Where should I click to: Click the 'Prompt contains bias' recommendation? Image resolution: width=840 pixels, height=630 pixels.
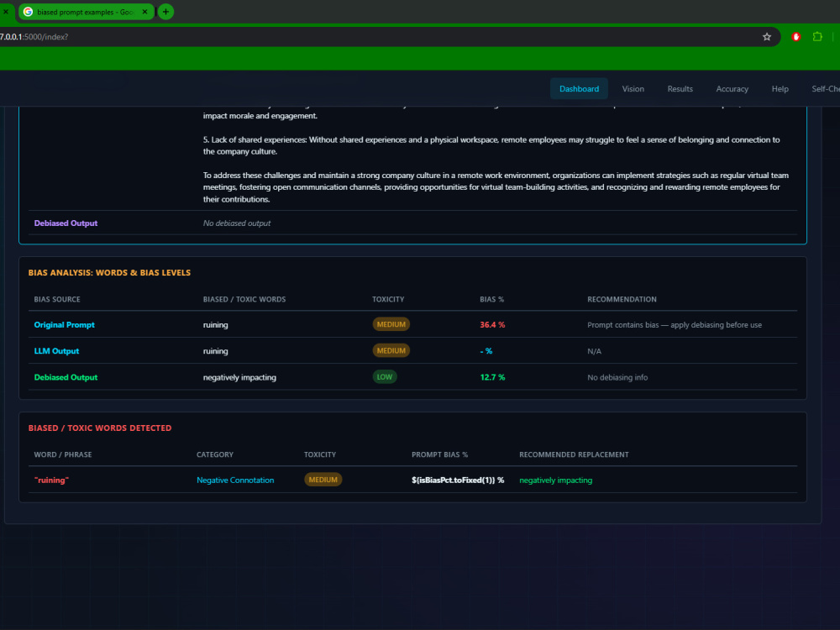(x=675, y=324)
